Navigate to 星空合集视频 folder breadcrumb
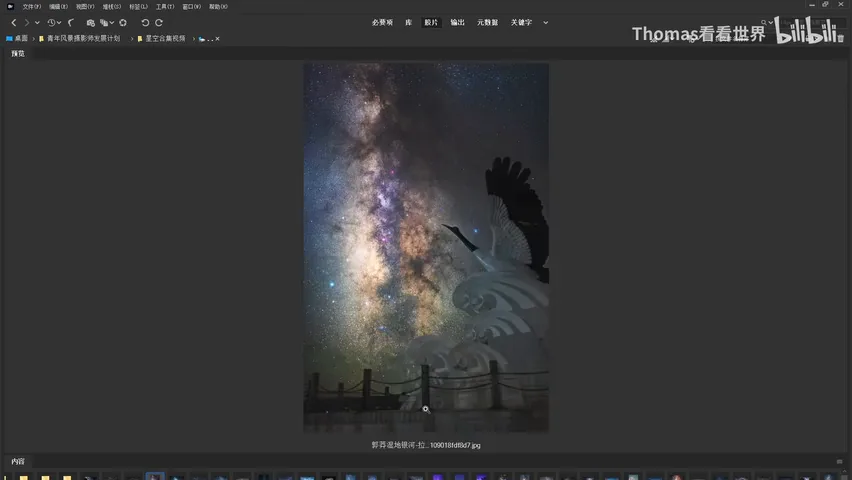Viewport: 852px width, 480px height. pos(161,39)
